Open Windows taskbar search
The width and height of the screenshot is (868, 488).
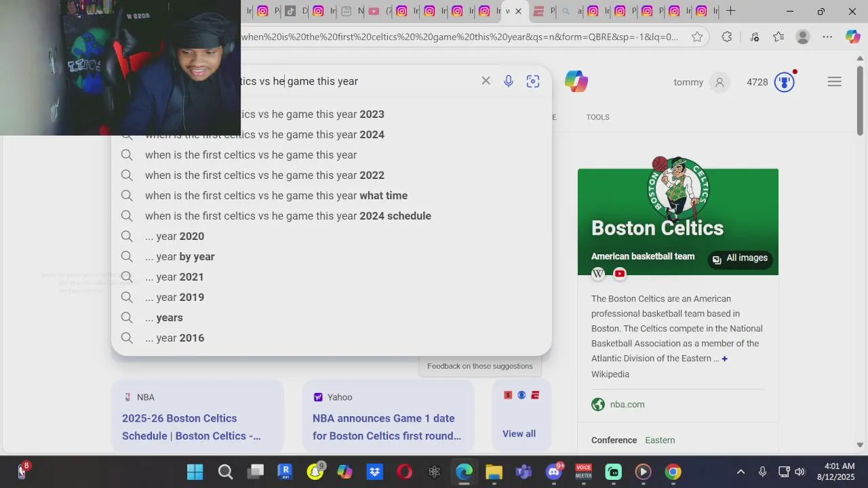click(x=225, y=472)
